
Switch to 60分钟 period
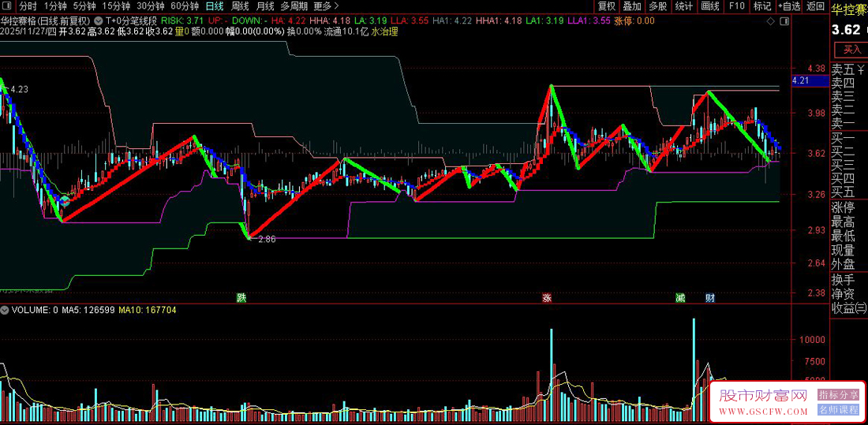pos(185,6)
